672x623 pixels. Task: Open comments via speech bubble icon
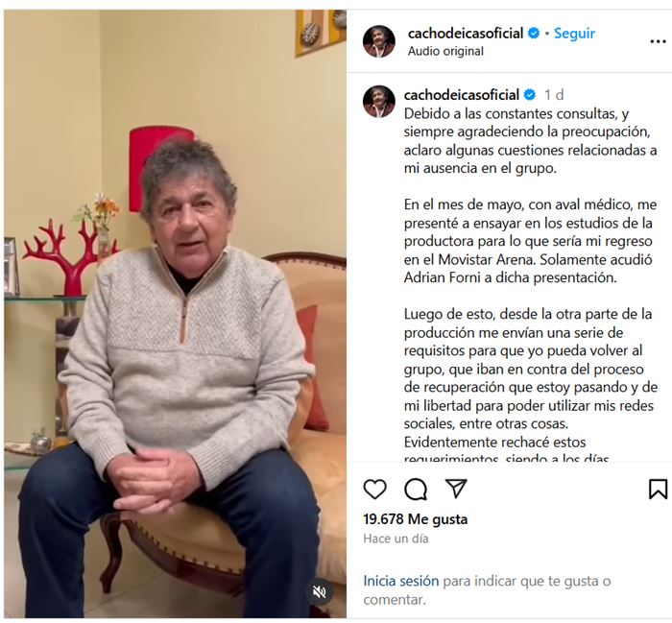click(416, 489)
